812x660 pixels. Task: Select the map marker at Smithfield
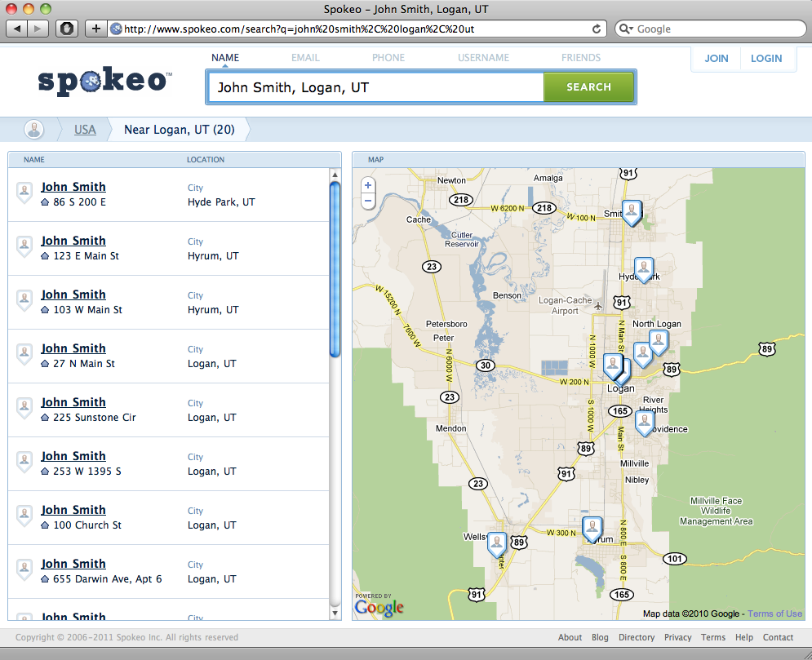632,213
